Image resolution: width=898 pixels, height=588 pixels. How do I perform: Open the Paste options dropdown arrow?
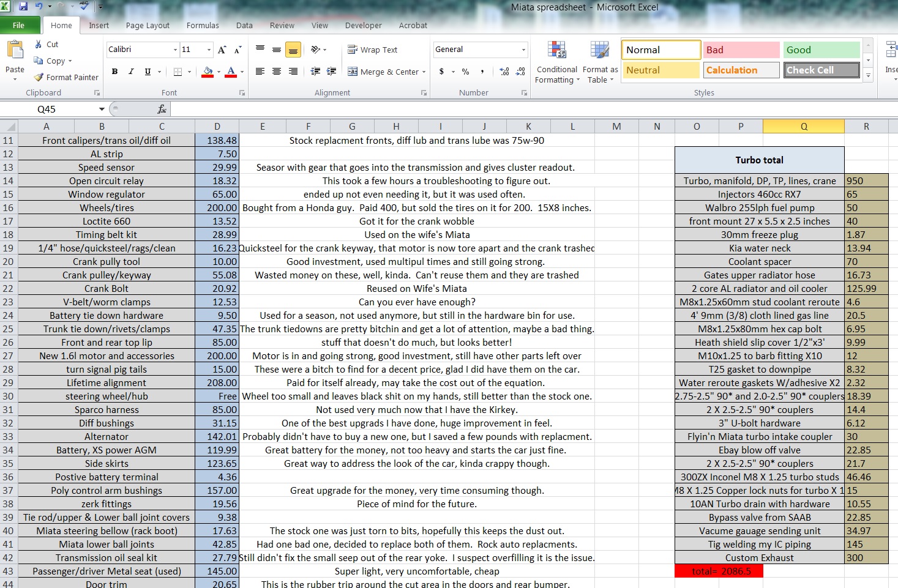(x=15, y=80)
